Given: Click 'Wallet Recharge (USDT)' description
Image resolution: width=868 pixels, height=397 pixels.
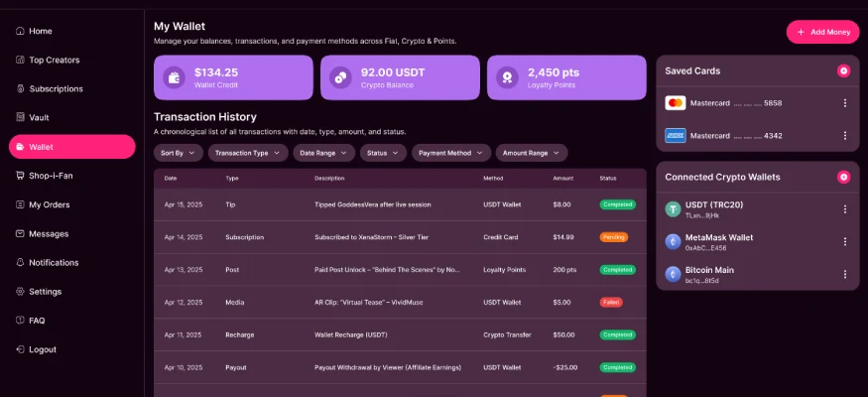Looking at the screenshot, I should [351, 335].
